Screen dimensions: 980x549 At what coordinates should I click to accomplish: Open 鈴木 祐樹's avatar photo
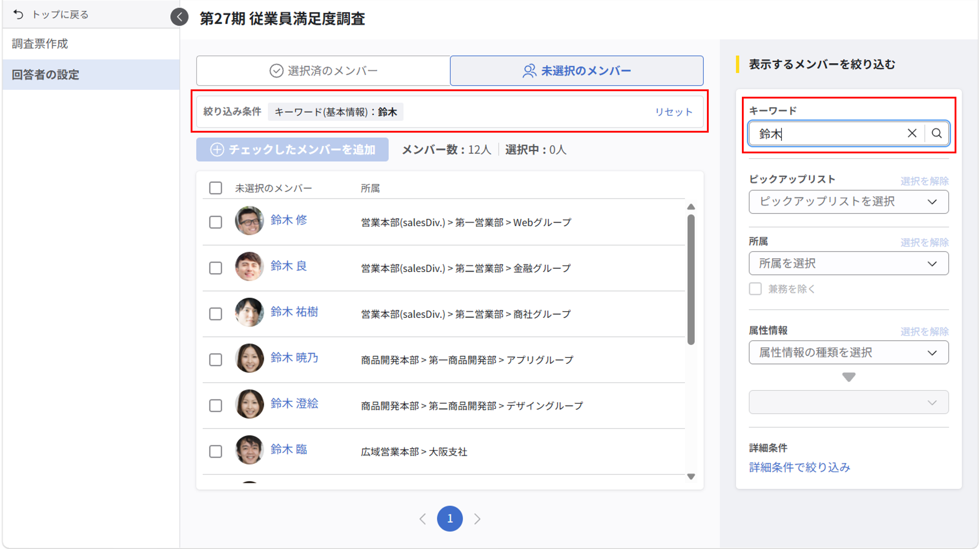[249, 312]
